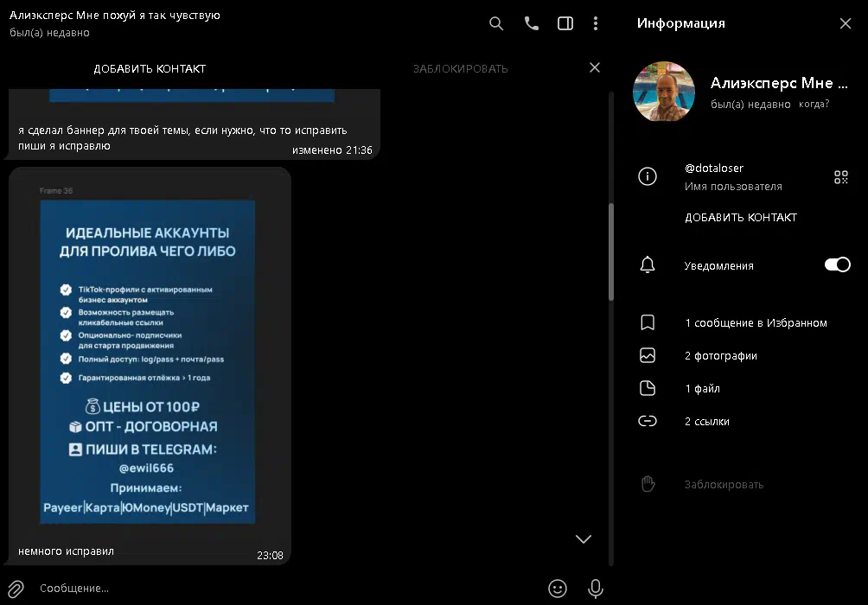Click ЗАБЛОКИРОВАТЬ in the chat top bar
This screenshot has height=605, width=868.
(460, 68)
